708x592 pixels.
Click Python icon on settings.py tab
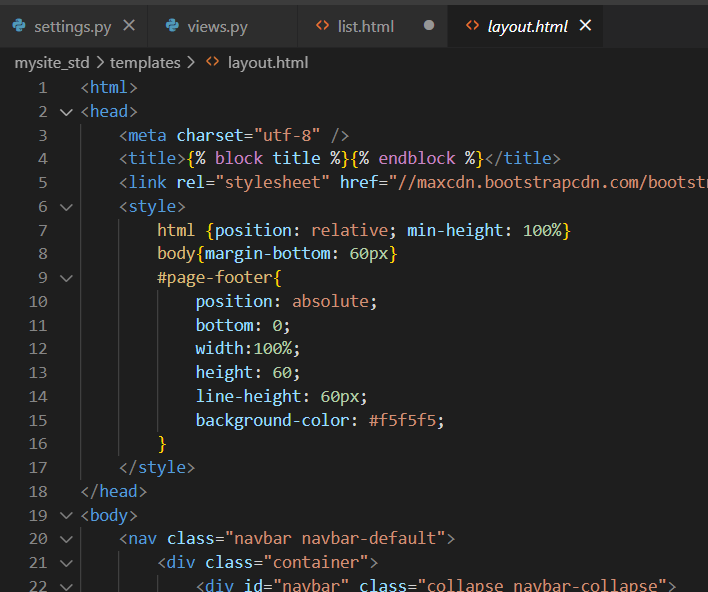click(x=19, y=26)
